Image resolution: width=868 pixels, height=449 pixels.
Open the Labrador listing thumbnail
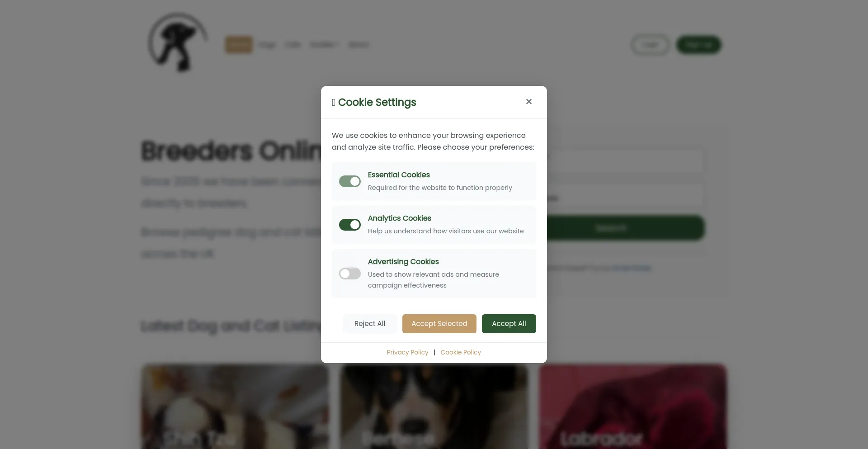[x=633, y=407]
